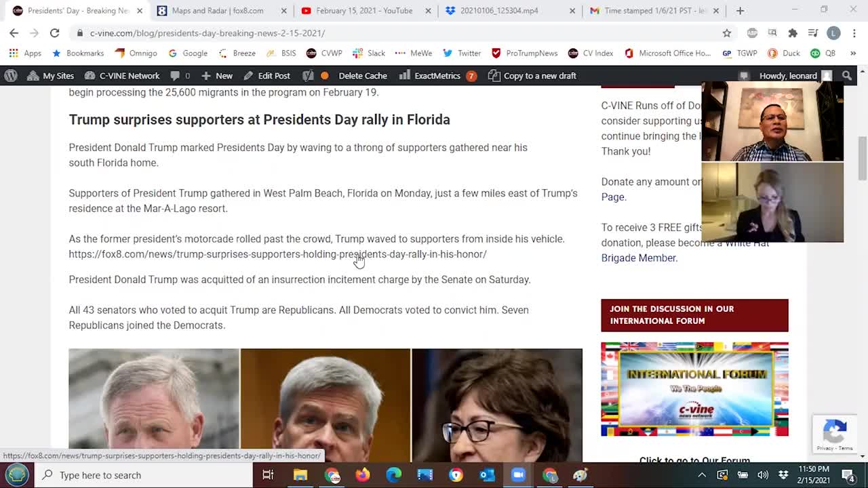Open the comments bubble in admin bar

pyautogui.click(x=180, y=75)
